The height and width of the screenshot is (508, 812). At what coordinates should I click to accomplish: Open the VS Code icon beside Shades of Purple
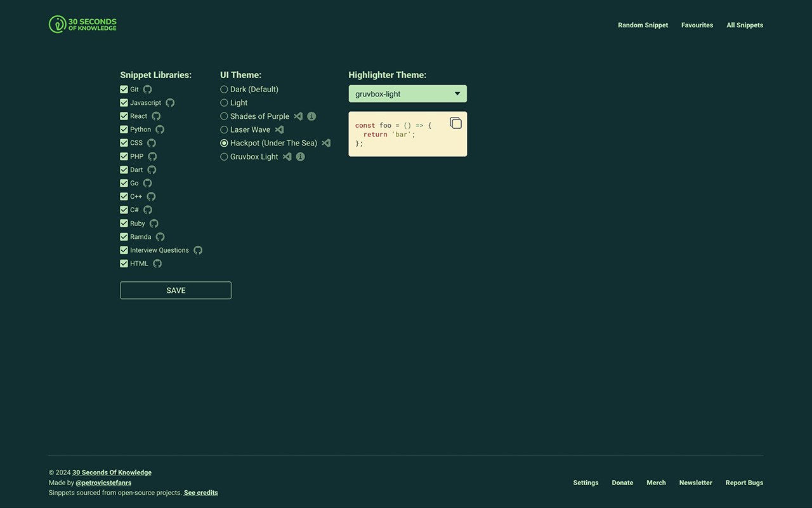click(x=298, y=116)
